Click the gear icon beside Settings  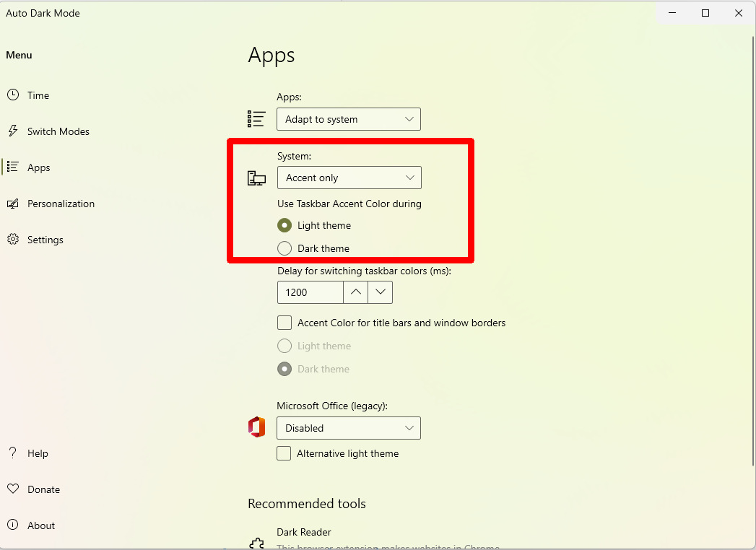[x=12, y=239]
